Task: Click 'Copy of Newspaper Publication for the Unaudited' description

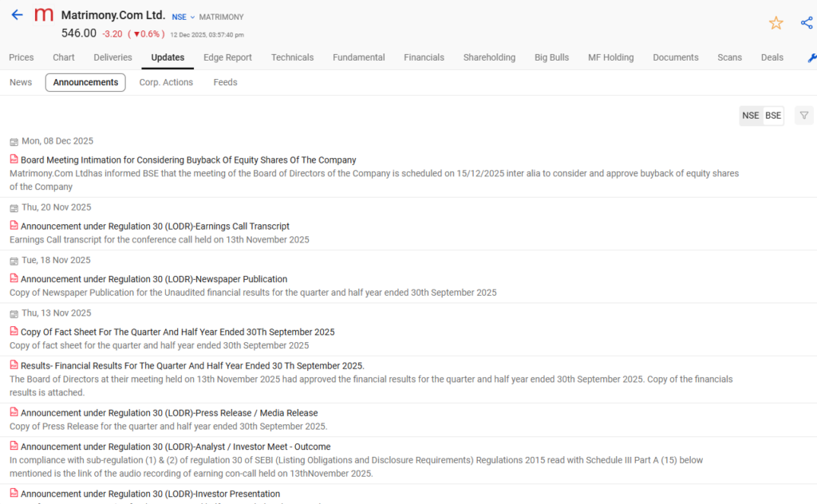Action: (253, 293)
